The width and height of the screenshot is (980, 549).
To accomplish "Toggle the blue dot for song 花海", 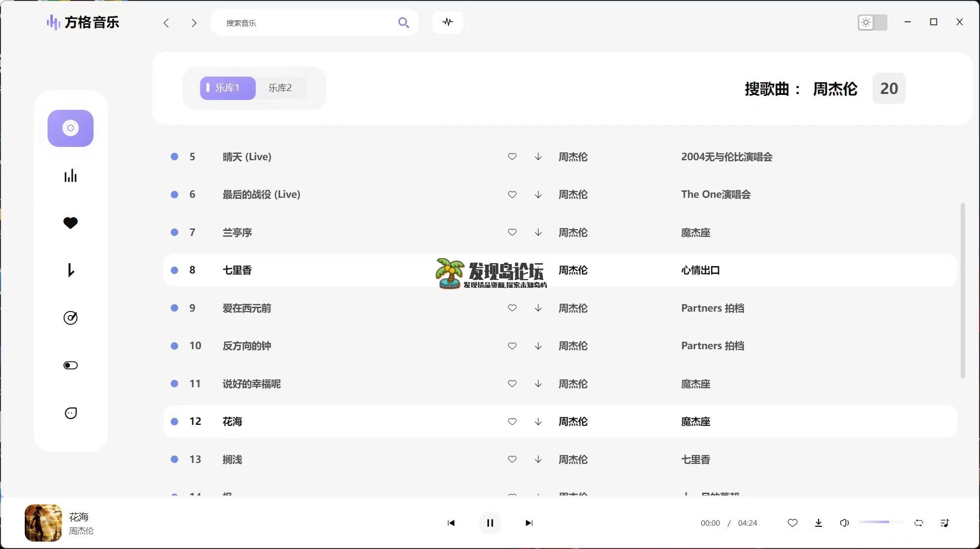I will (174, 421).
